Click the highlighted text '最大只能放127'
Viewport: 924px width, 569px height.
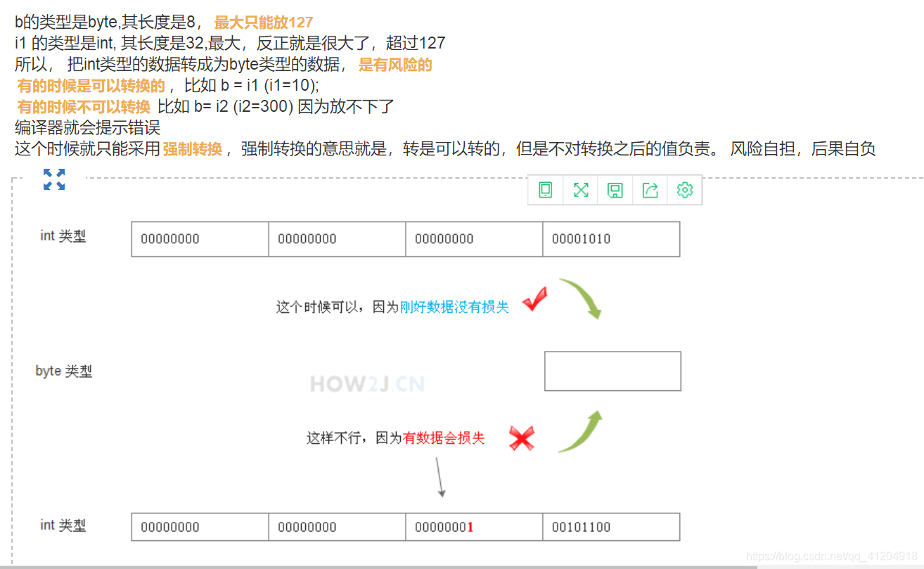(x=264, y=23)
